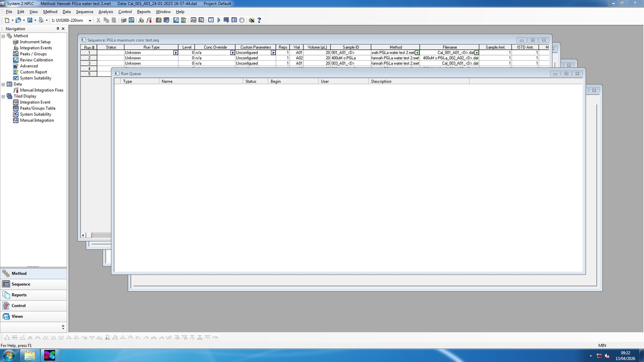Click the blue play arrow run icon

(x=219, y=20)
